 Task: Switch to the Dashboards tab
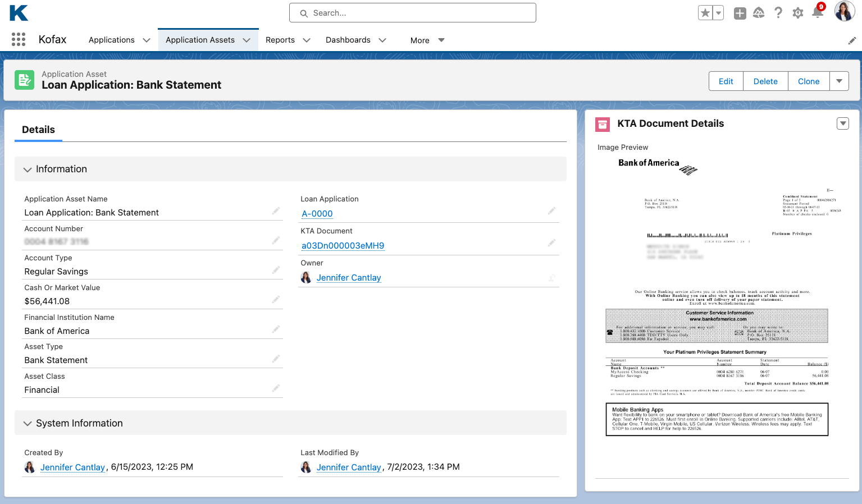click(x=348, y=40)
